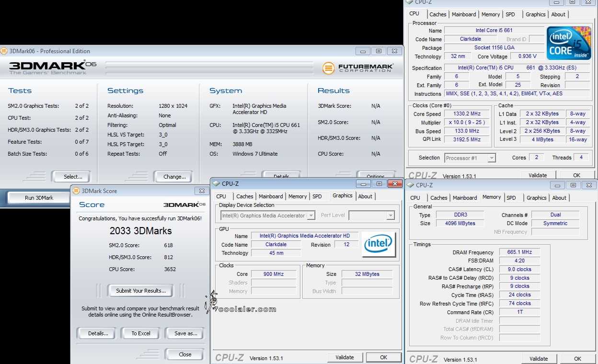The height and width of the screenshot is (364, 598).
Task: Open About tab in CPU-Z CPU window
Action: tap(558, 14)
